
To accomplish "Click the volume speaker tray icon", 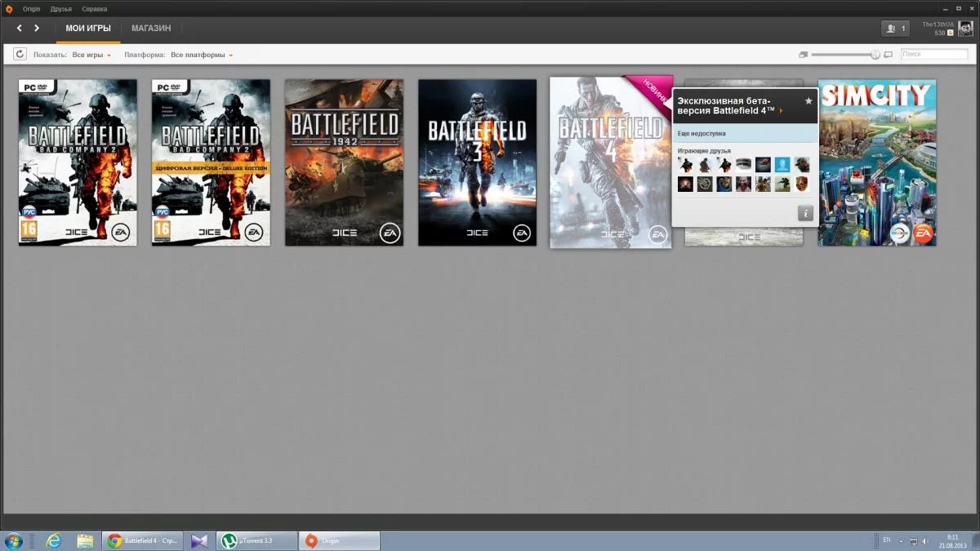I will 925,540.
